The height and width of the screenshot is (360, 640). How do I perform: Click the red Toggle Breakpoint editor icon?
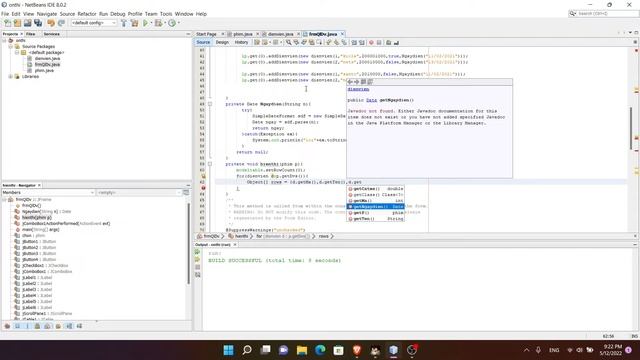pos(371,42)
